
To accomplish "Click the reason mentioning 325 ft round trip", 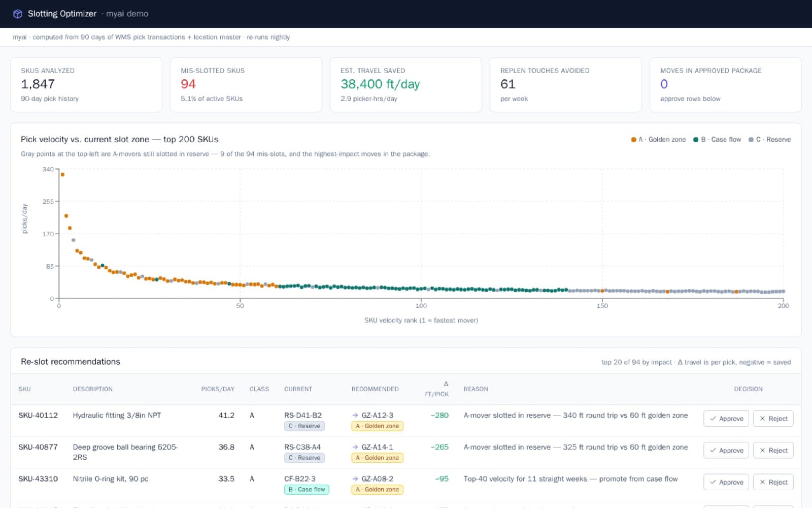I will point(576,447).
